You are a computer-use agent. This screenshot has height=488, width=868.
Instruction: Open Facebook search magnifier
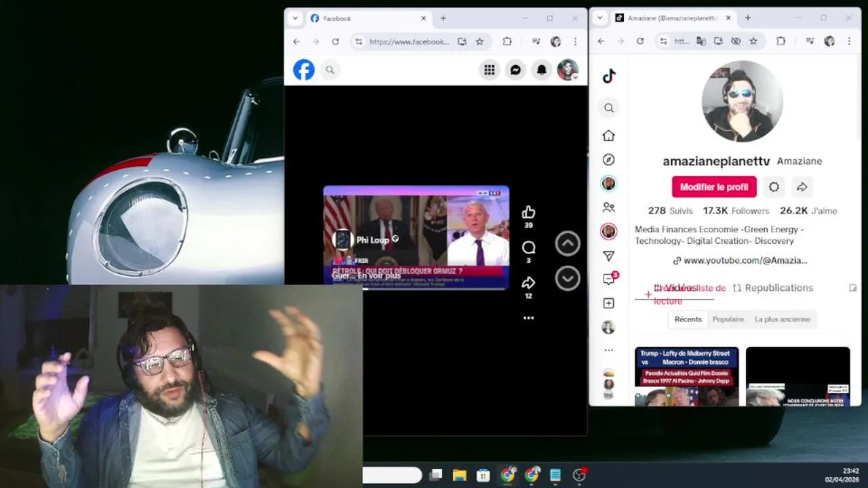point(330,70)
